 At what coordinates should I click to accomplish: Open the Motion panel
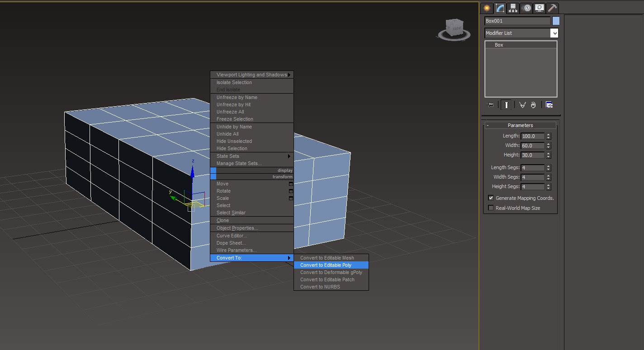click(x=526, y=8)
